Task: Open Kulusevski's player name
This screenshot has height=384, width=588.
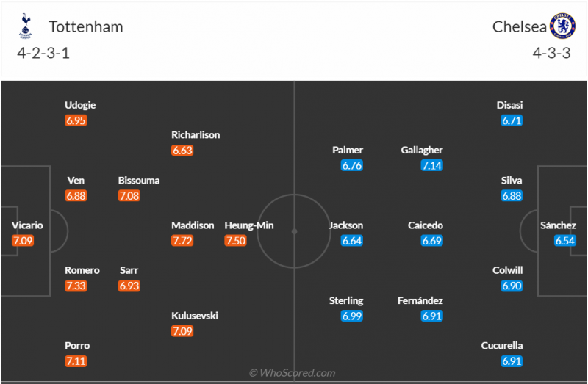Action: click(x=195, y=316)
